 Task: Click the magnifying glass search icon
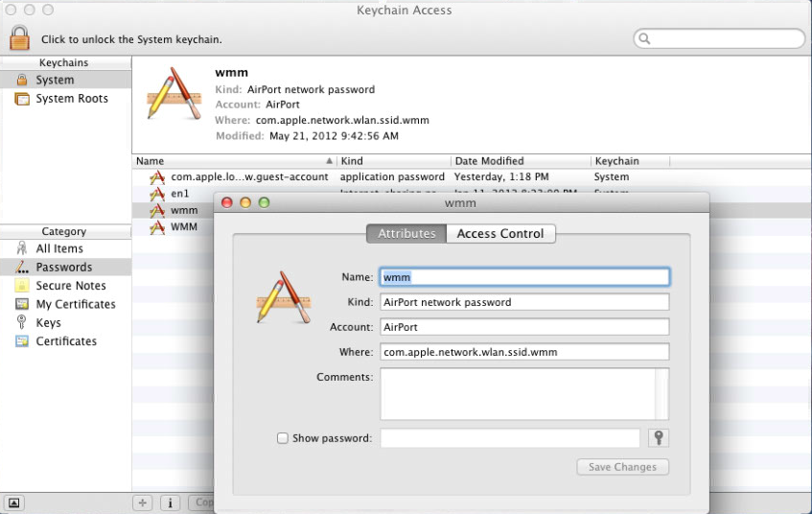(x=644, y=39)
